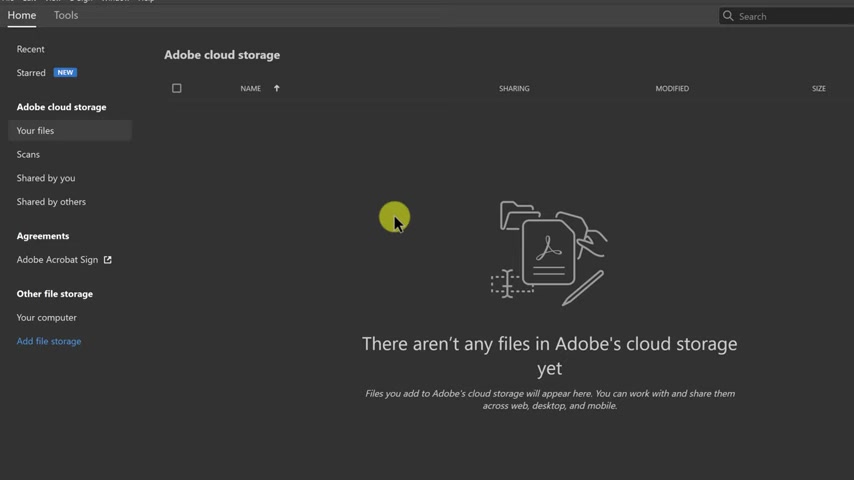Open Adobe Acrobat Sign link

click(x=57, y=260)
